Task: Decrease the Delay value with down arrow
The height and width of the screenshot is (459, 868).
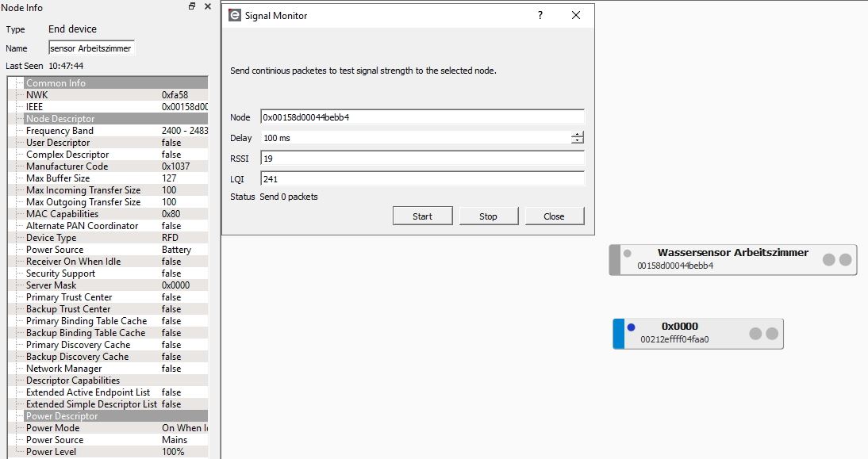Action: [x=577, y=141]
